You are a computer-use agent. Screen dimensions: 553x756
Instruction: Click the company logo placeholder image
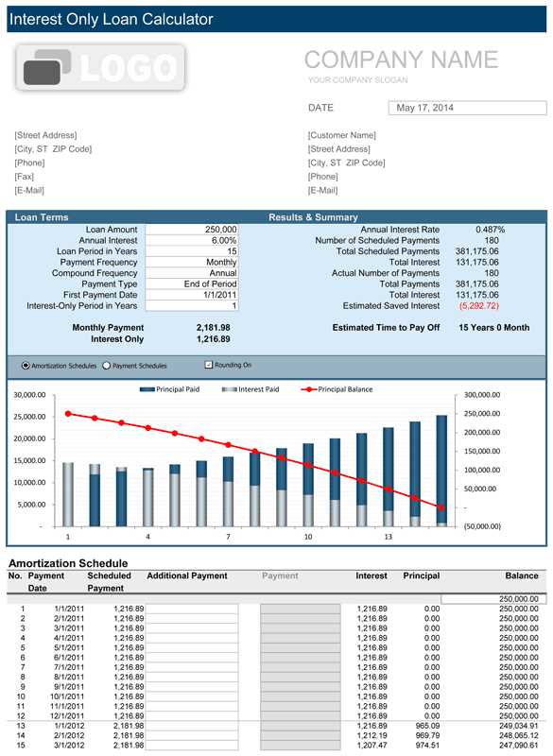pyautogui.click(x=100, y=67)
